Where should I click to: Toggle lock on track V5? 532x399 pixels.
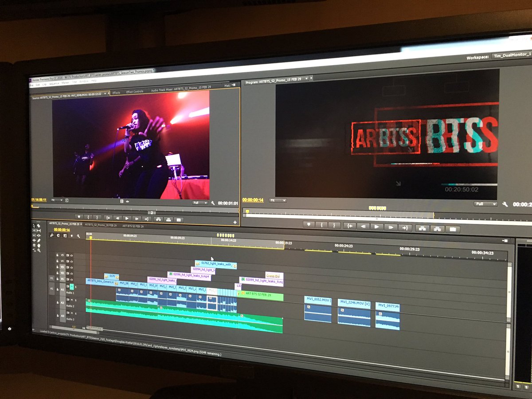coord(58,255)
